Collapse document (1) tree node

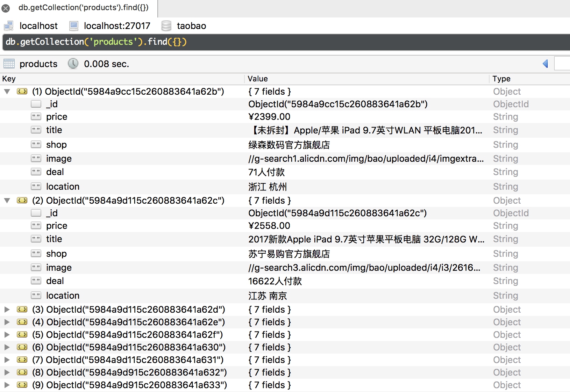(7, 92)
